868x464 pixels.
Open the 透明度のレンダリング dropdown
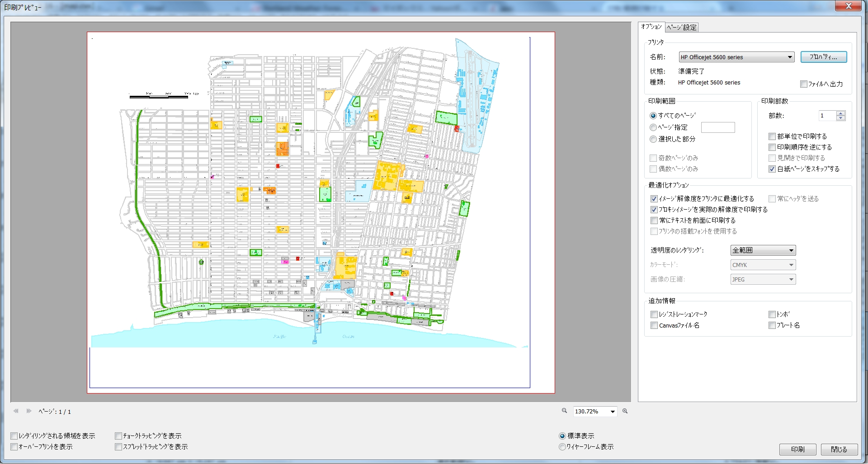pos(763,250)
